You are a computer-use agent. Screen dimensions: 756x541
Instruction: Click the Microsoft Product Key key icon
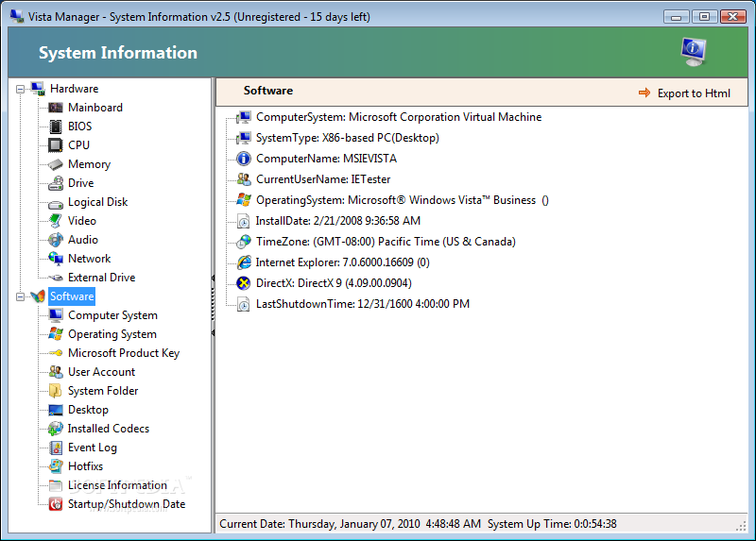(x=56, y=353)
